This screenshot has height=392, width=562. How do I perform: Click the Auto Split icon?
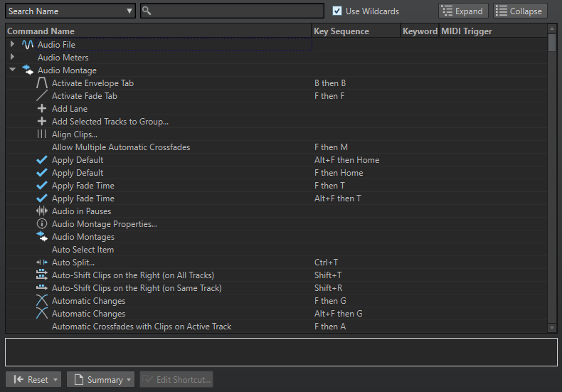[42, 263]
